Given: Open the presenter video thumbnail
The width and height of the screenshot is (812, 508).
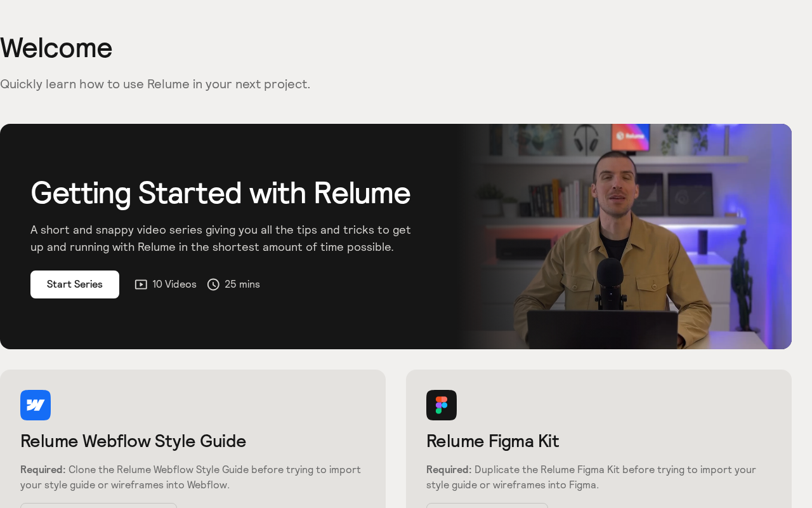Looking at the screenshot, I should pyautogui.click(x=625, y=236).
